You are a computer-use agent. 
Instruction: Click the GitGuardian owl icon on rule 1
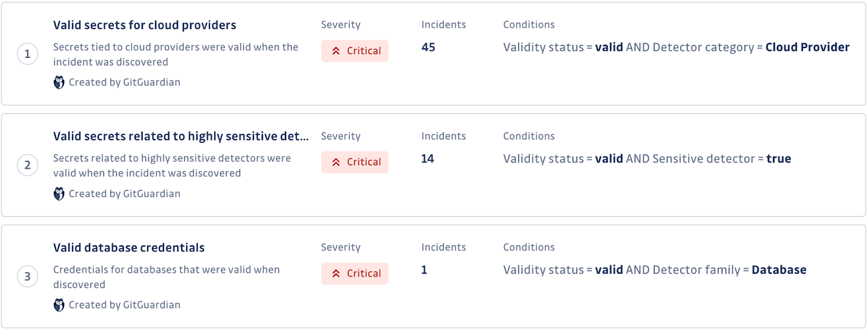click(60, 82)
